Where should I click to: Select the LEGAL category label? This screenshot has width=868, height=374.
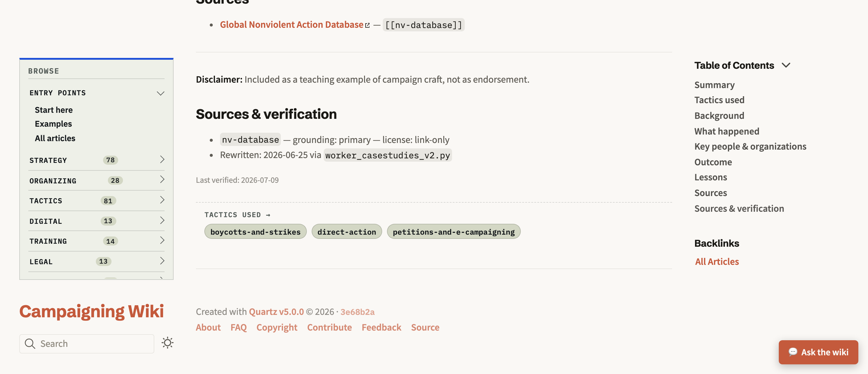tap(41, 262)
